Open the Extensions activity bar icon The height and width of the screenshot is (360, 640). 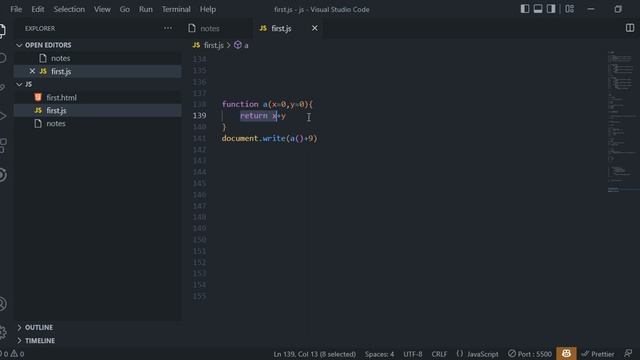coord(2,145)
